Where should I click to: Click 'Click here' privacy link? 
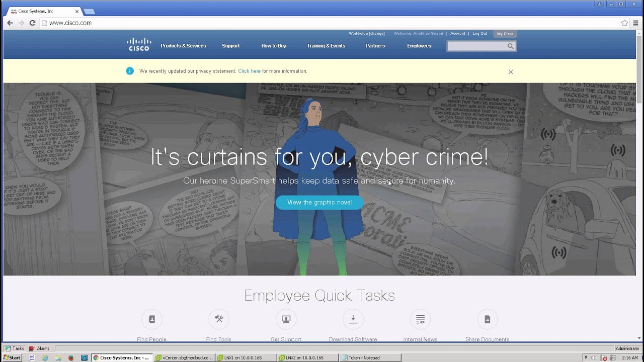[x=250, y=71]
